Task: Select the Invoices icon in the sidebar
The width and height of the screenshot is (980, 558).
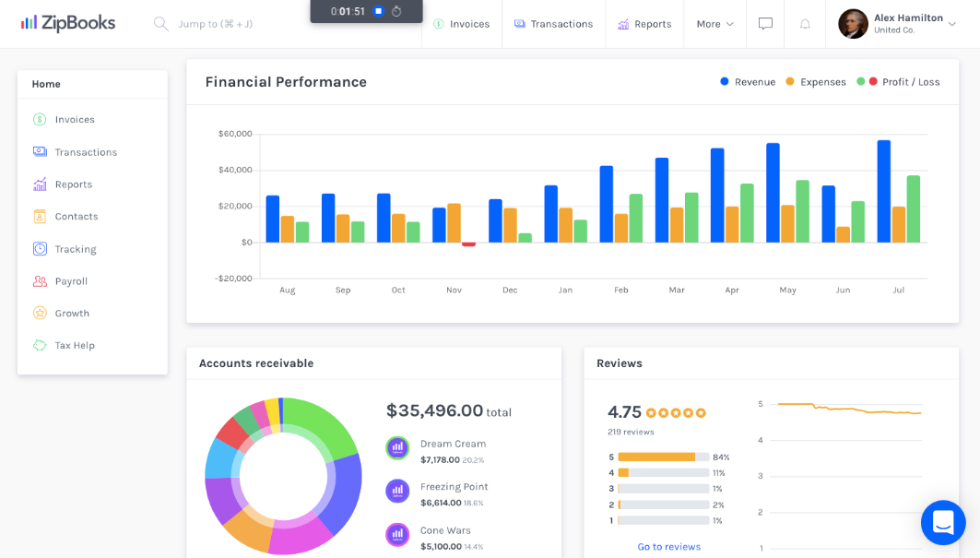Action: [x=38, y=119]
